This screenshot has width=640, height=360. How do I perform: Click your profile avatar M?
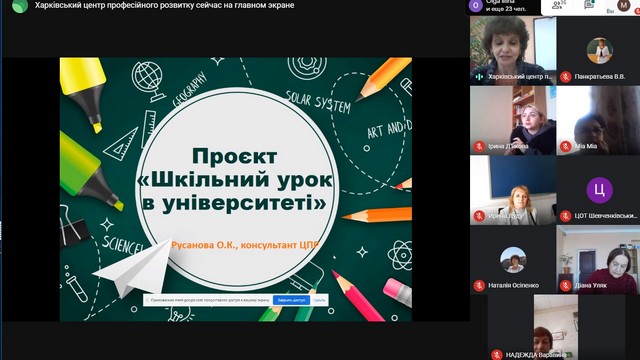pyautogui.click(x=623, y=5)
